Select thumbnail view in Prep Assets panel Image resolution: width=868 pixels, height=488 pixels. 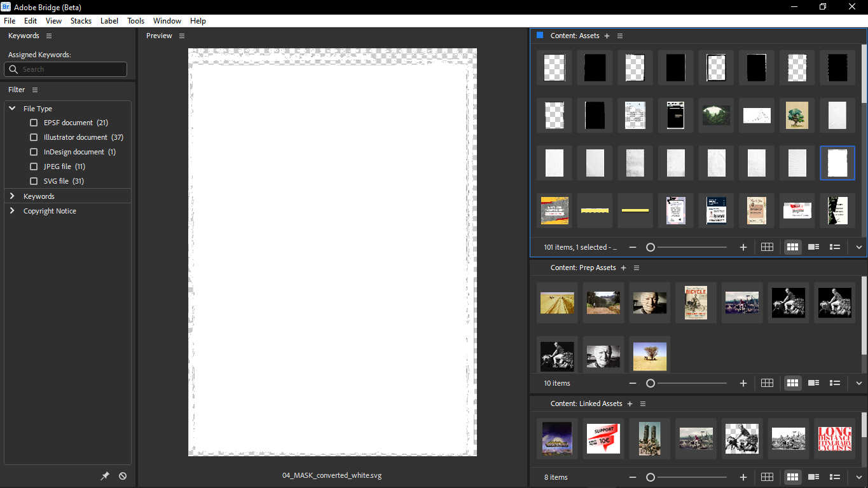click(792, 383)
